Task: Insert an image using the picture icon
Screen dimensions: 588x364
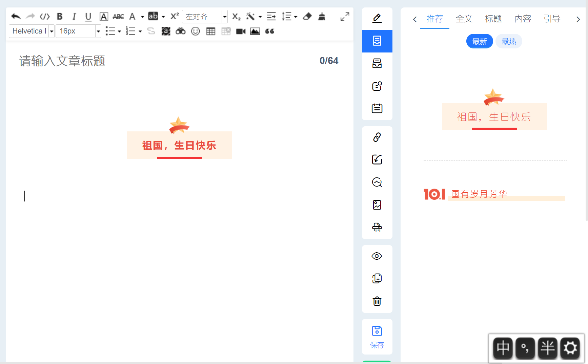Action: coord(255,31)
